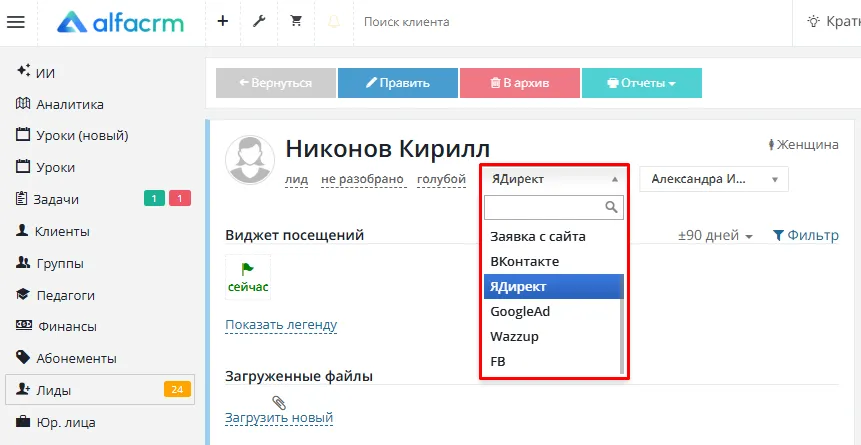Image resolution: width=861 pixels, height=445 pixels.
Task: Click the lightbulb icon in header
Action: pyautogui.click(x=813, y=21)
